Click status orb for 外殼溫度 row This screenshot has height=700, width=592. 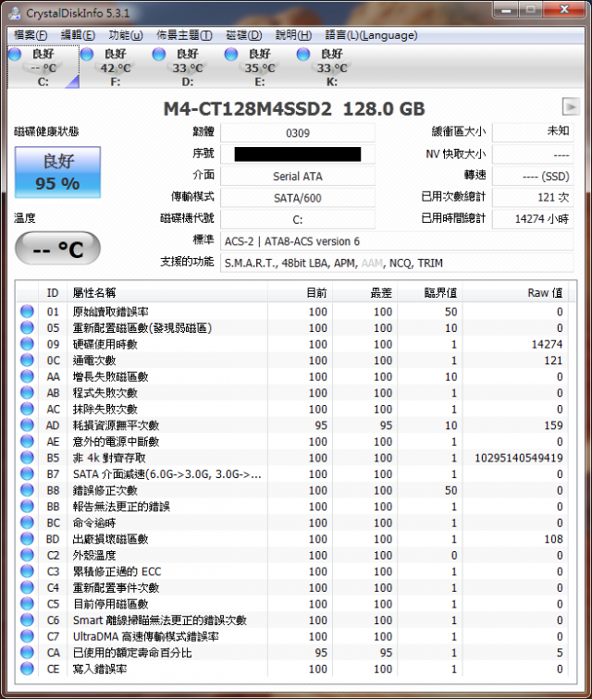pyautogui.click(x=27, y=555)
